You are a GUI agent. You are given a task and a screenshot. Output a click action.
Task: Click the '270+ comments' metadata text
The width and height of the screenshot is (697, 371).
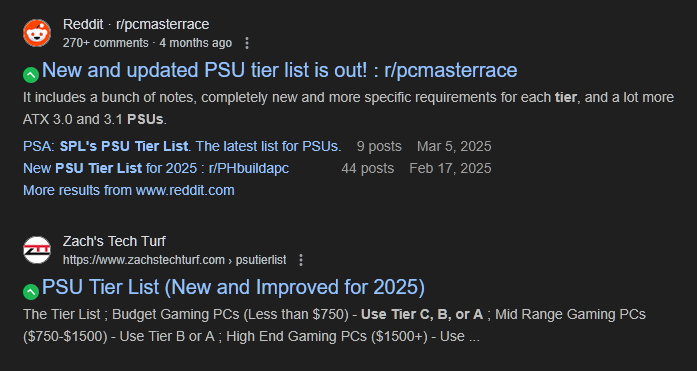tap(106, 43)
